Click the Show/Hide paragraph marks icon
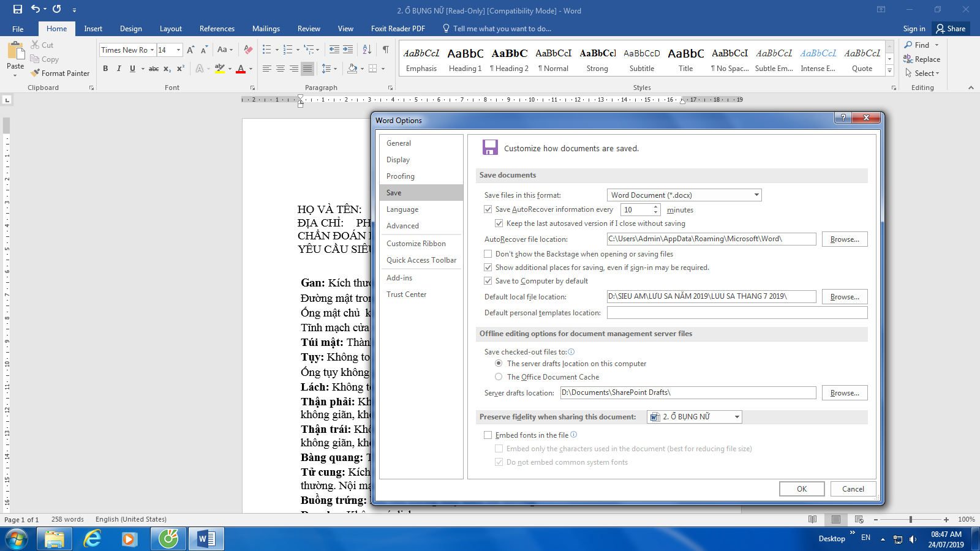The width and height of the screenshot is (980, 551). coord(385,50)
